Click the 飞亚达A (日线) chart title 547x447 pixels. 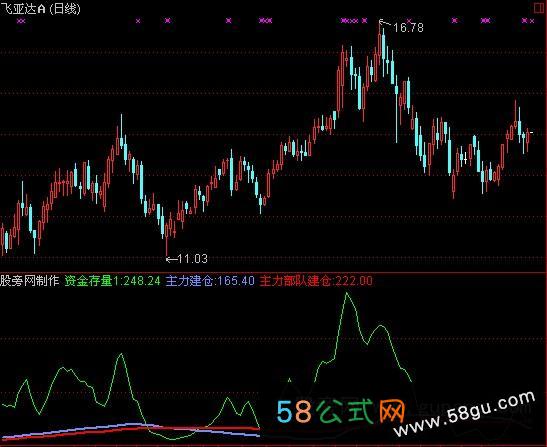(40, 8)
